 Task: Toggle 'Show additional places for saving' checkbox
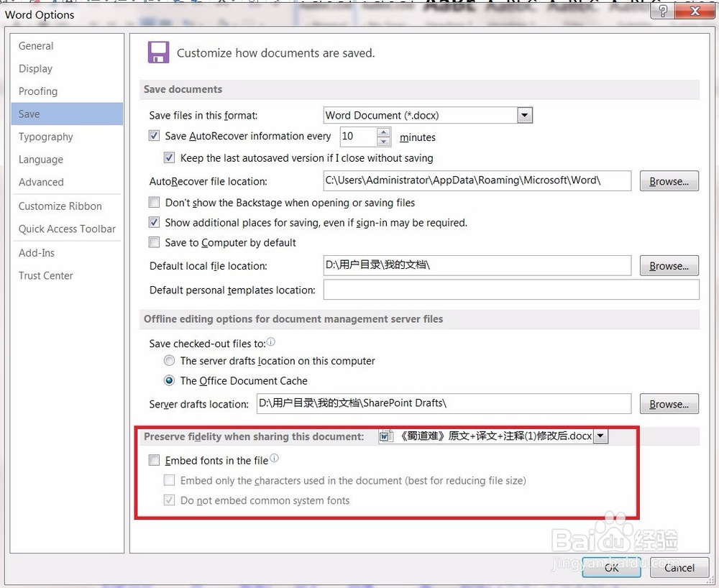tap(154, 222)
